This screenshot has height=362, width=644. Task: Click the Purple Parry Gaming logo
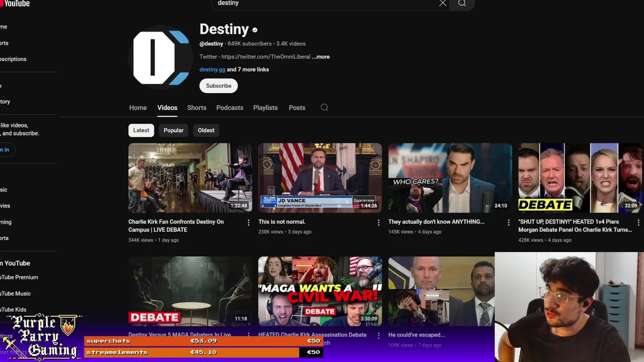(x=41, y=336)
